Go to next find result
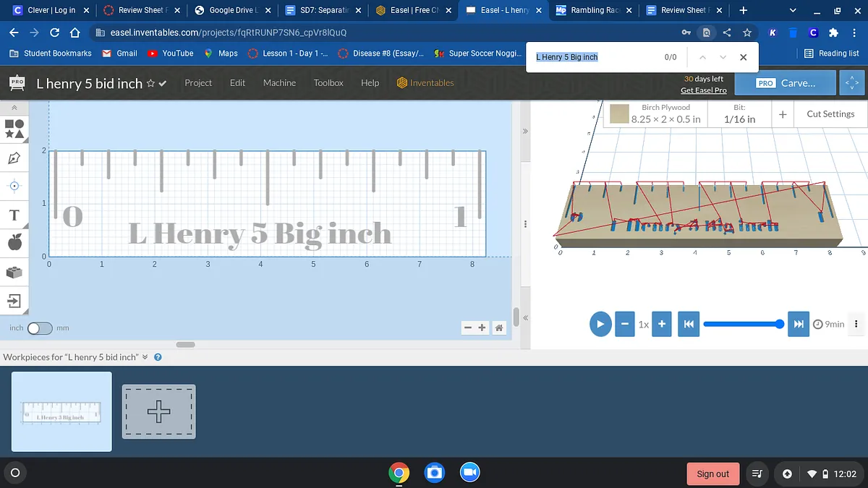The image size is (868, 488). pos(723,57)
